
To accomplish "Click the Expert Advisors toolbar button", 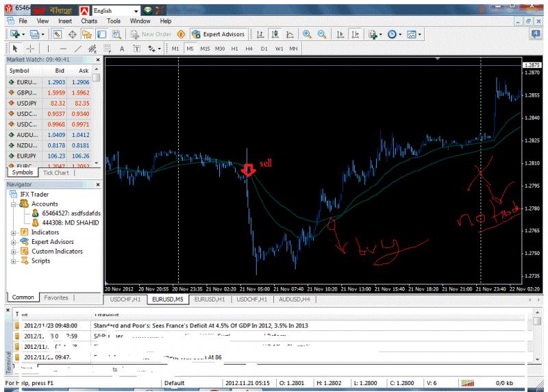I will [219, 34].
